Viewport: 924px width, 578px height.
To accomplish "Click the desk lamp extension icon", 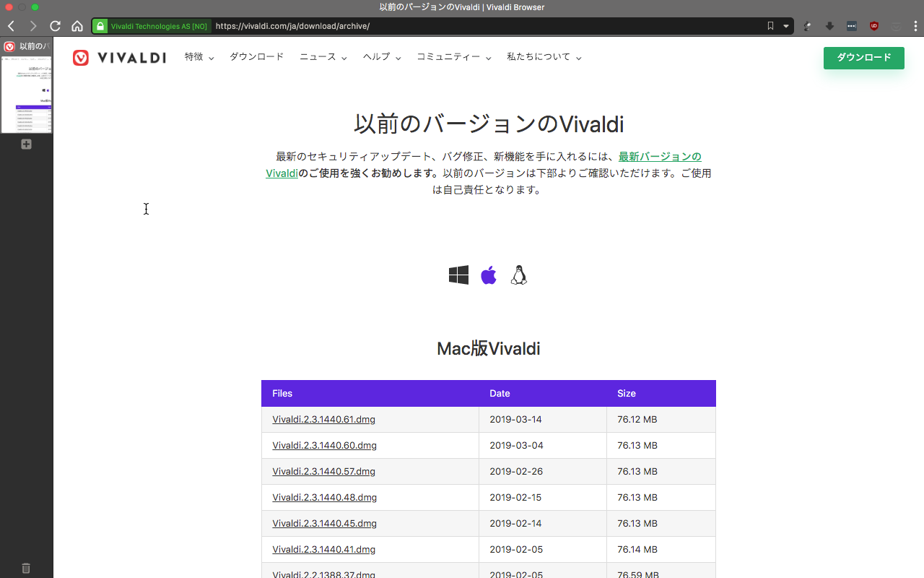I will pos(808,26).
